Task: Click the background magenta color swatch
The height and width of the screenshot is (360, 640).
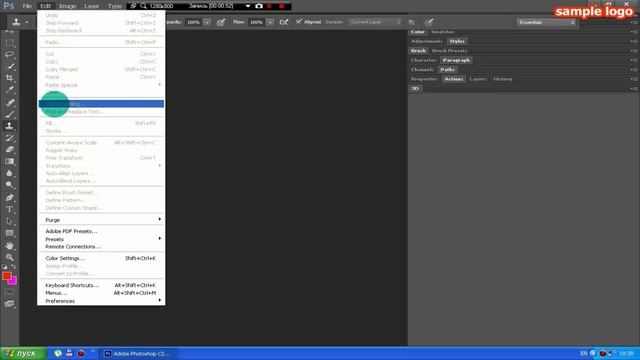Action: [13, 281]
